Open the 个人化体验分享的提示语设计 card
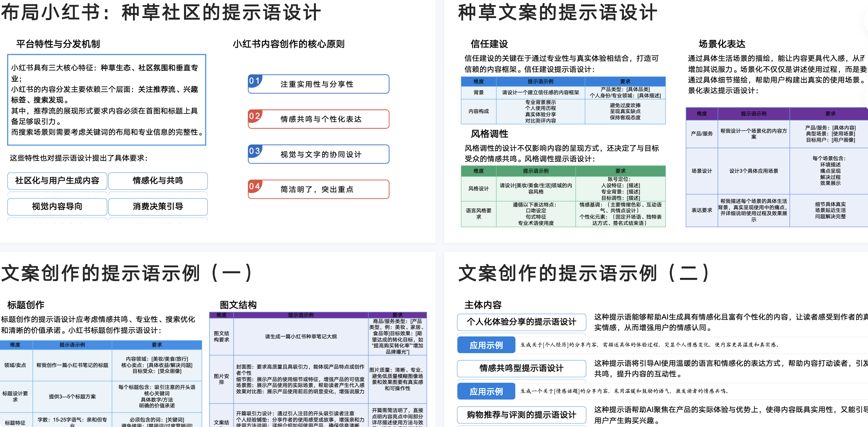 521,322
